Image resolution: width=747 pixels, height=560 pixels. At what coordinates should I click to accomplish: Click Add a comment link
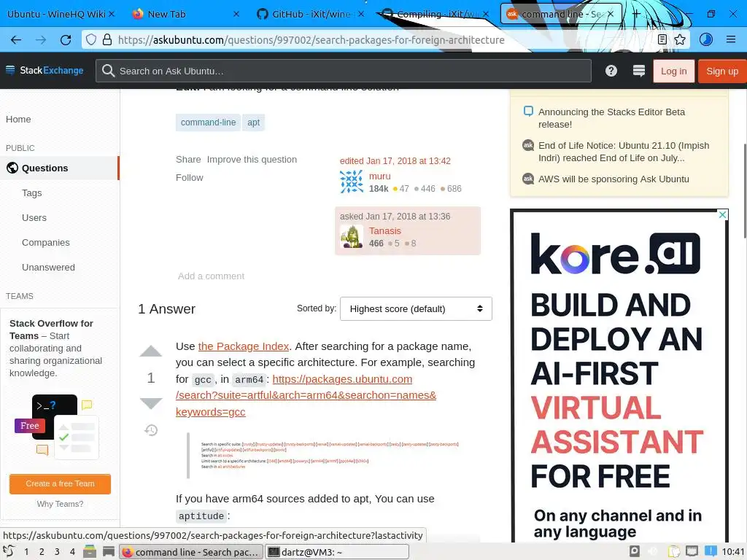(211, 276)
